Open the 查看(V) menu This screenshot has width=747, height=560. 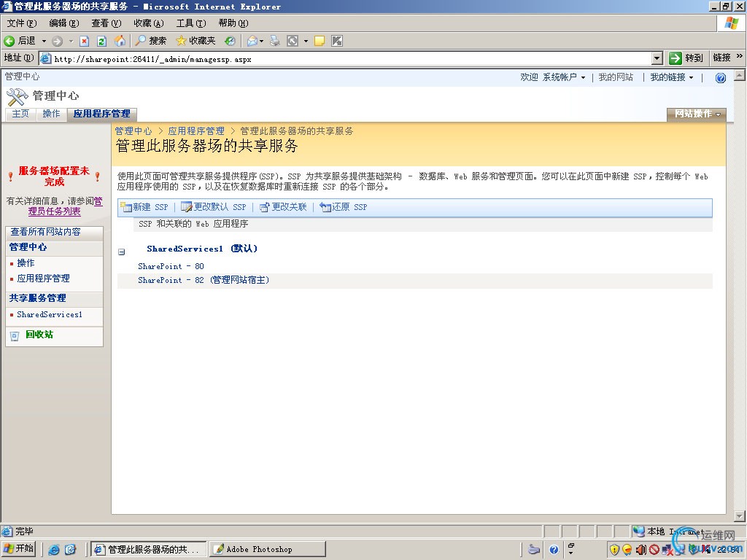[107, 23]
